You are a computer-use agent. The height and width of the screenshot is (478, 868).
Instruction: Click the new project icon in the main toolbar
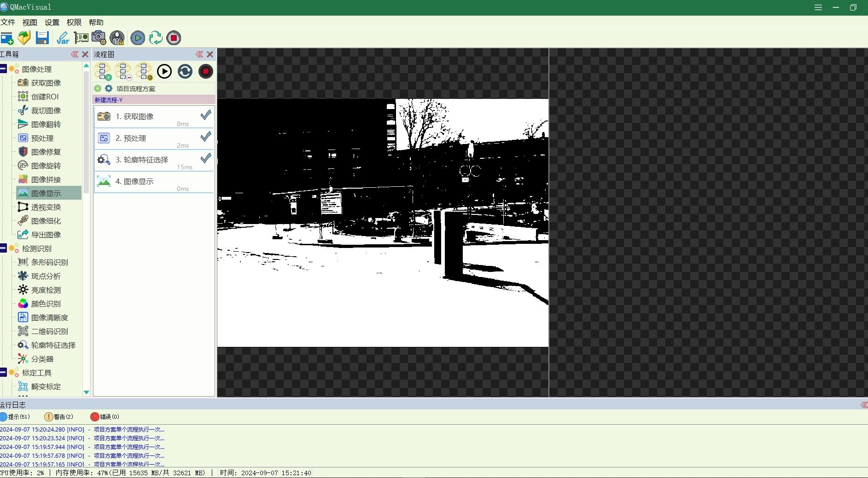[7, 38]
